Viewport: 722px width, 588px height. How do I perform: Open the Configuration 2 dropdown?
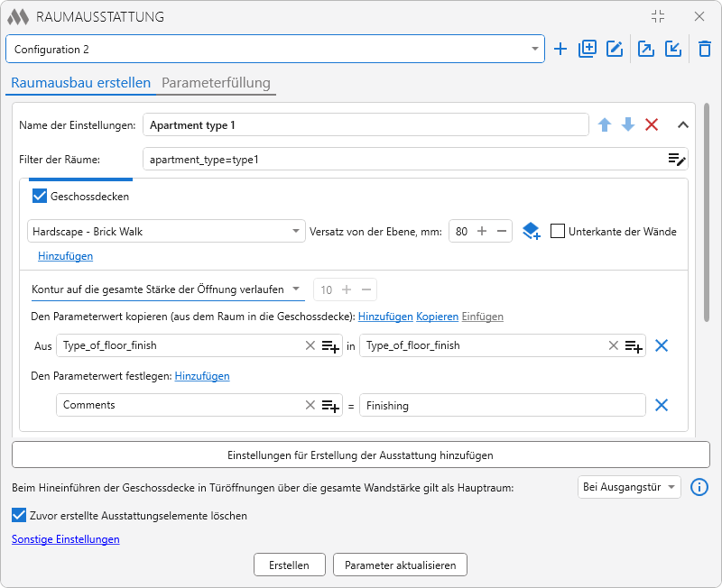[275, 49]
